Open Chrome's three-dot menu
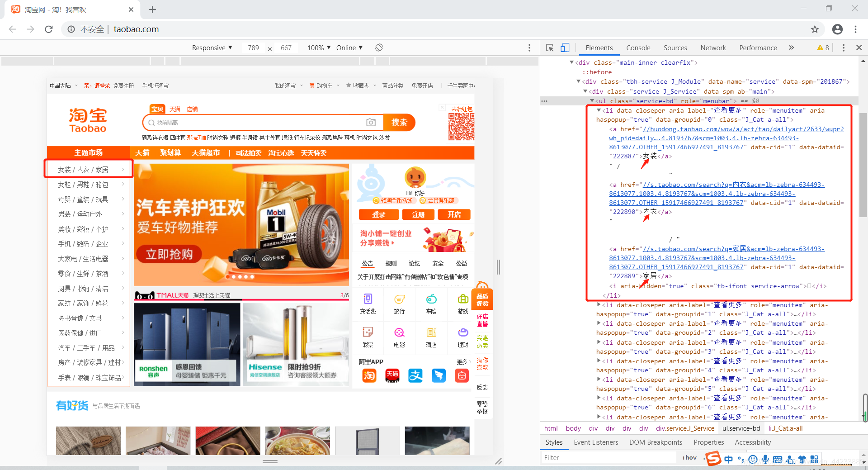This screenshot has width=868, height=470. tap(855, 29)
